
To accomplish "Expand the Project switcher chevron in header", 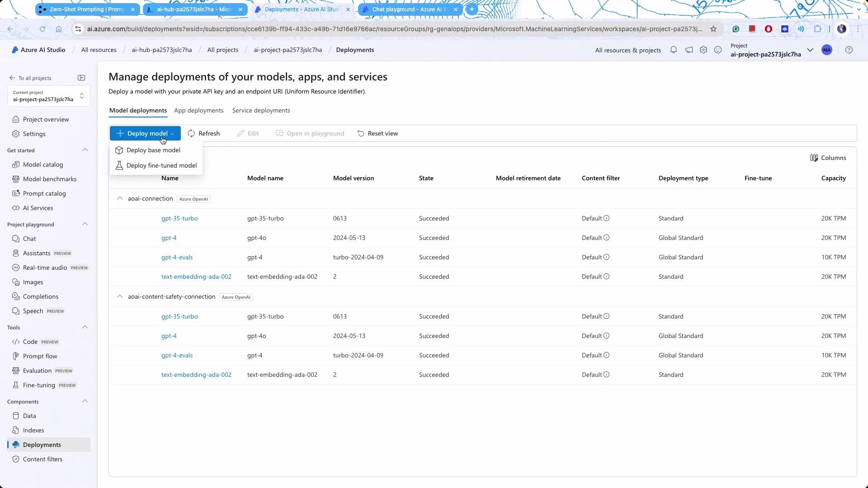I will coord(810,50).
